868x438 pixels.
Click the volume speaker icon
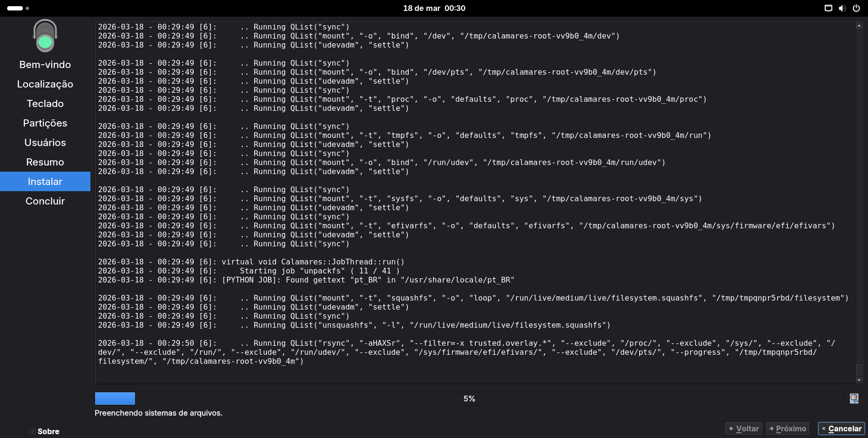coord(842,8)
